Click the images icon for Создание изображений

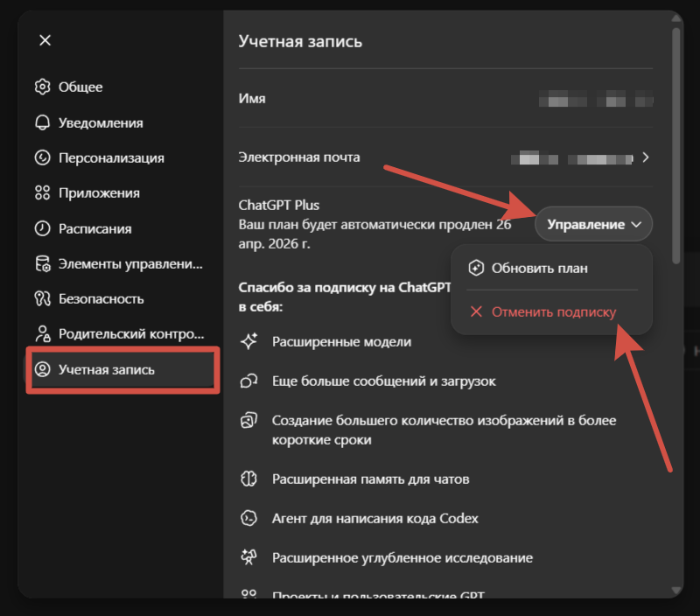click(x=249, y=420)
